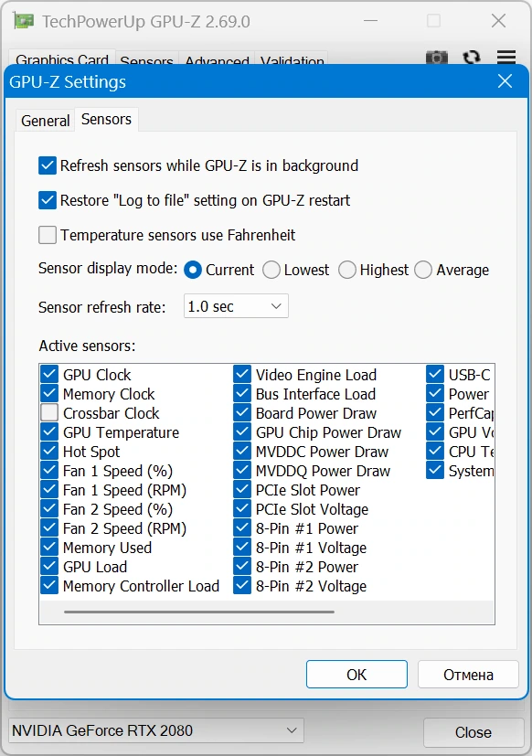532x756 pixels.
Task: Click the Active sensors horizontal scrollbar
Action: click(198, 612)
